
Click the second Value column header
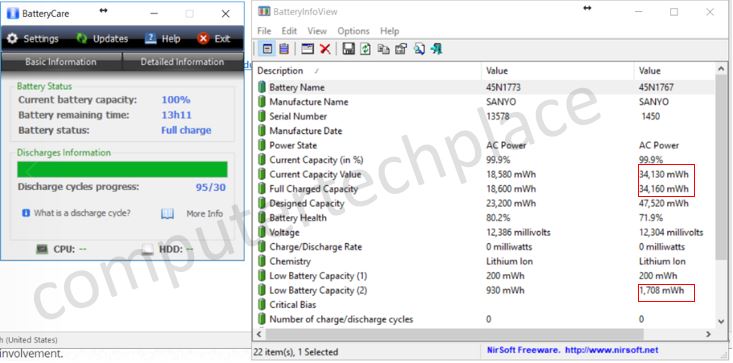tap(676, 71)
